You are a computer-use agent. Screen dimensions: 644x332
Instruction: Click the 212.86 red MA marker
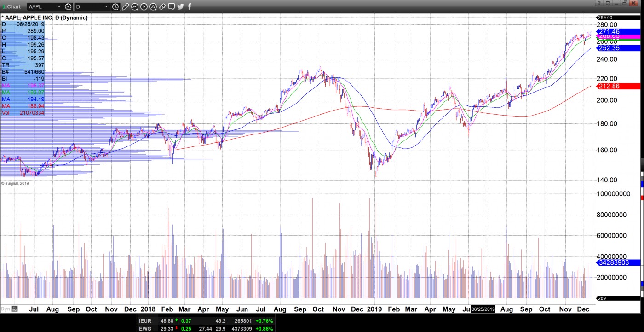(x=618, y=86)
